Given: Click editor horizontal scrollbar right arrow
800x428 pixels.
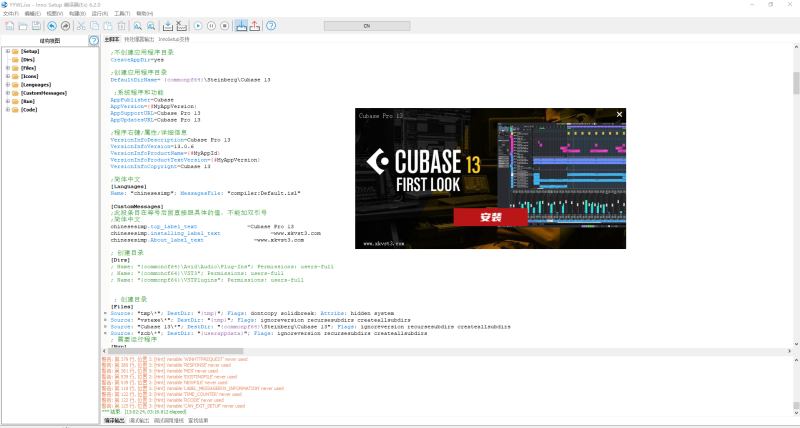Looking at the screenshot, I should 789,351.
